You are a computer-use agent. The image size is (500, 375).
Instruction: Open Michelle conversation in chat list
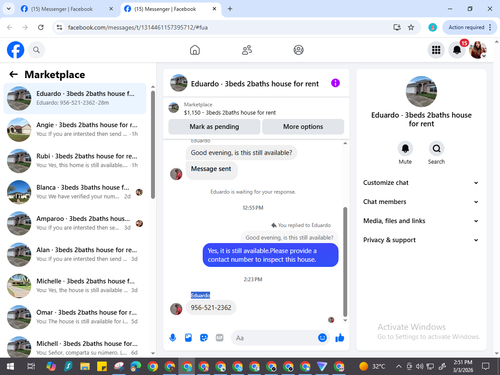point(75,286)
